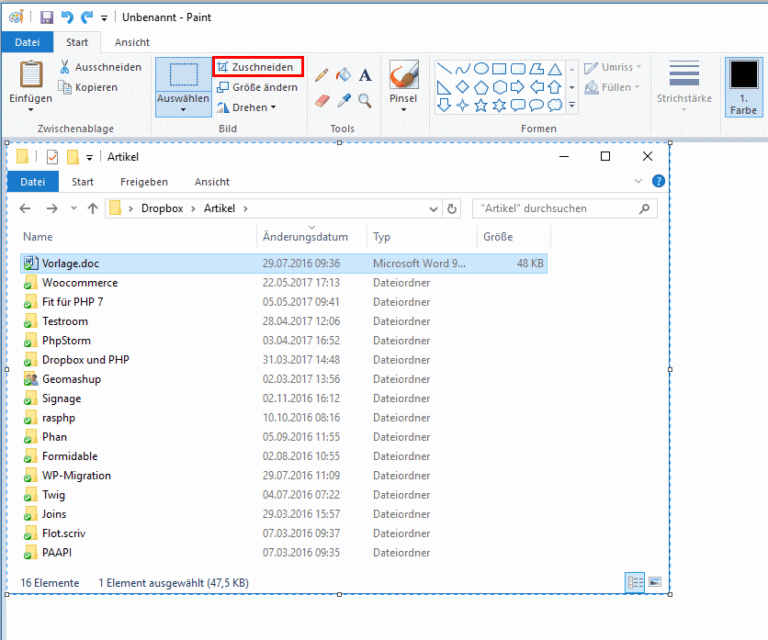Click the up-folder arrow in Artikel explorer
Viewport: 768px width, 640px height.
point(93,209)
